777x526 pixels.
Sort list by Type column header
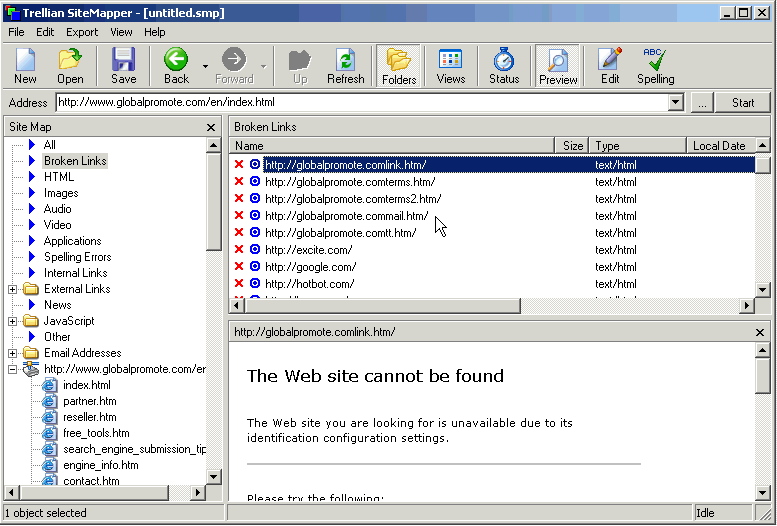[x=638, y=146]
